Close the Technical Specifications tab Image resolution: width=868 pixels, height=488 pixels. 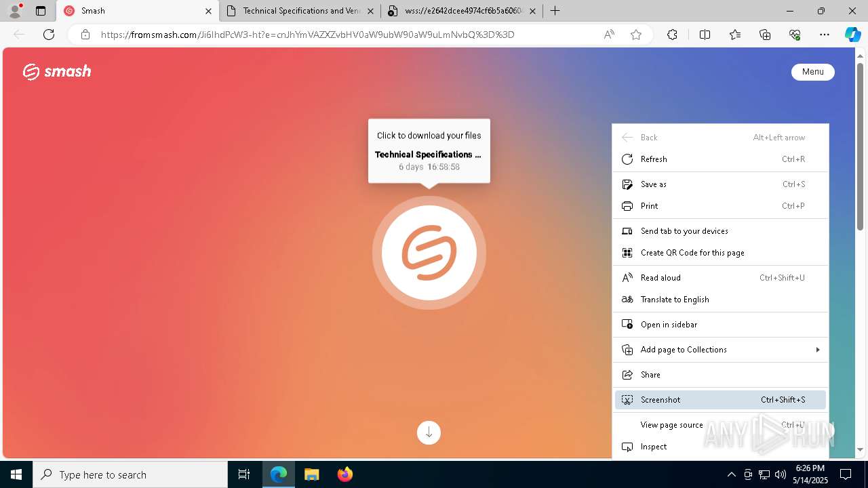pos(370,11)
